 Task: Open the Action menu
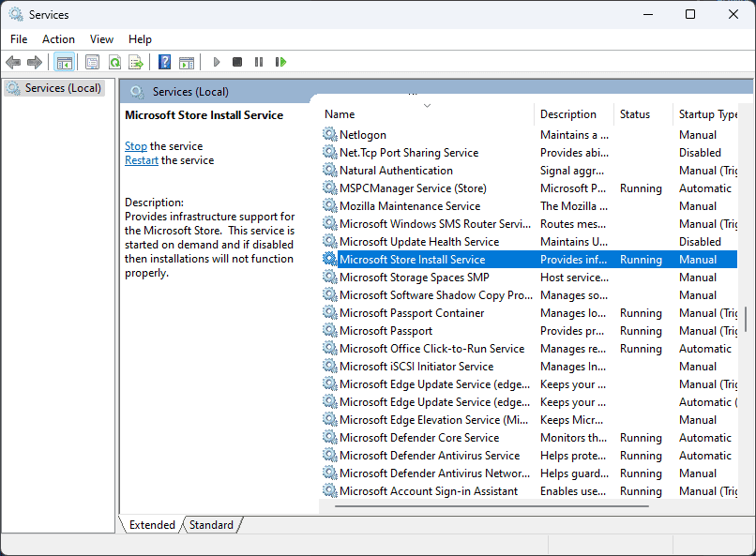pyautogui.click(x=58, y=39)
